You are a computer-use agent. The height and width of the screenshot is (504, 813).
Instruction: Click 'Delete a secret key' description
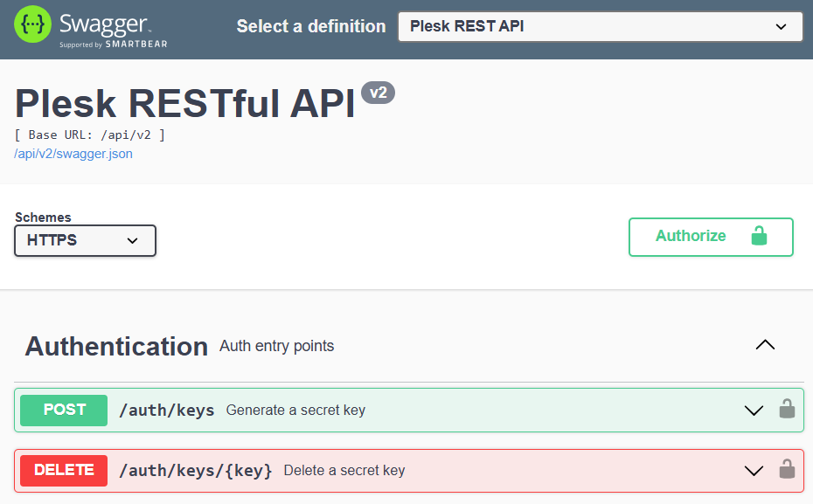344,470
